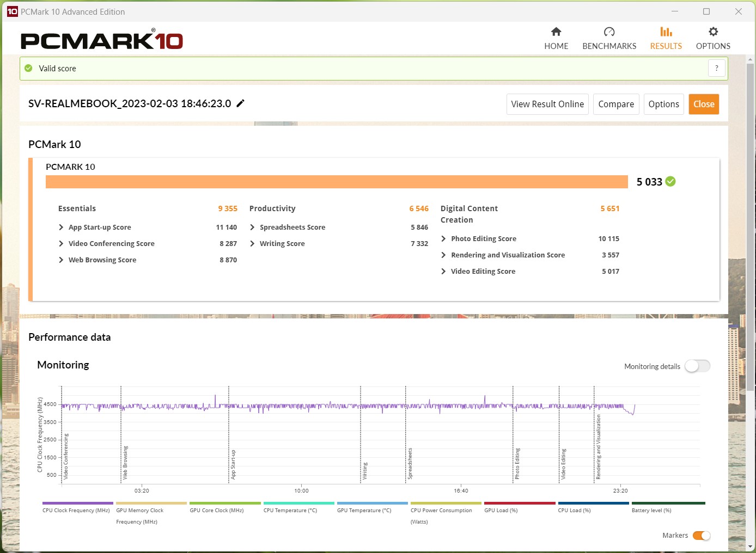Open the Options gear icon

point(713,32)
